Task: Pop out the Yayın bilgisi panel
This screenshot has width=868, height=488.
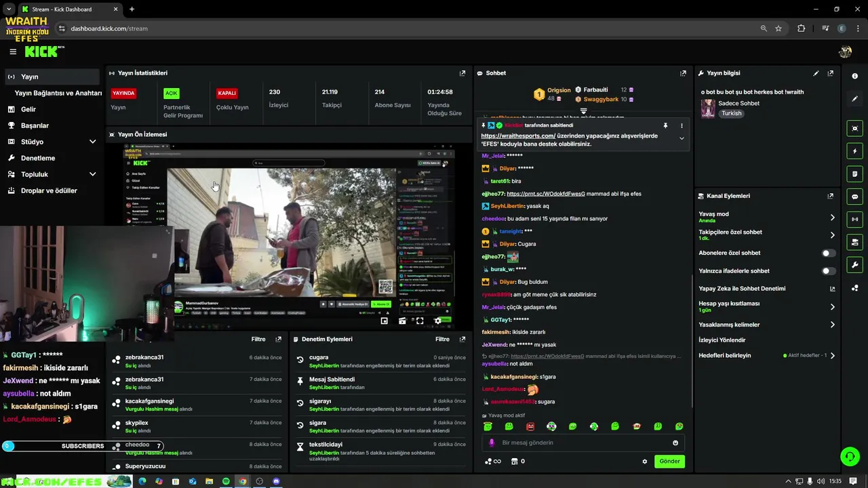Action: pos(830,73)
